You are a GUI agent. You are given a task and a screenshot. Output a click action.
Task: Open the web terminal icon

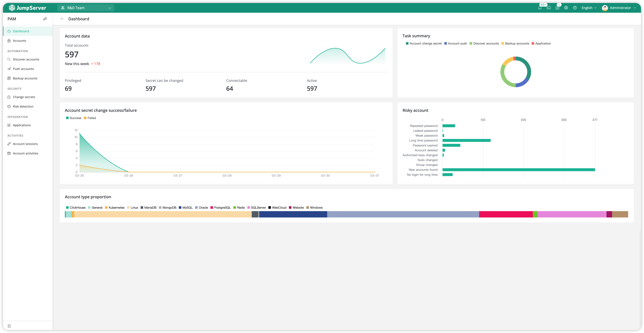(549, 8)
